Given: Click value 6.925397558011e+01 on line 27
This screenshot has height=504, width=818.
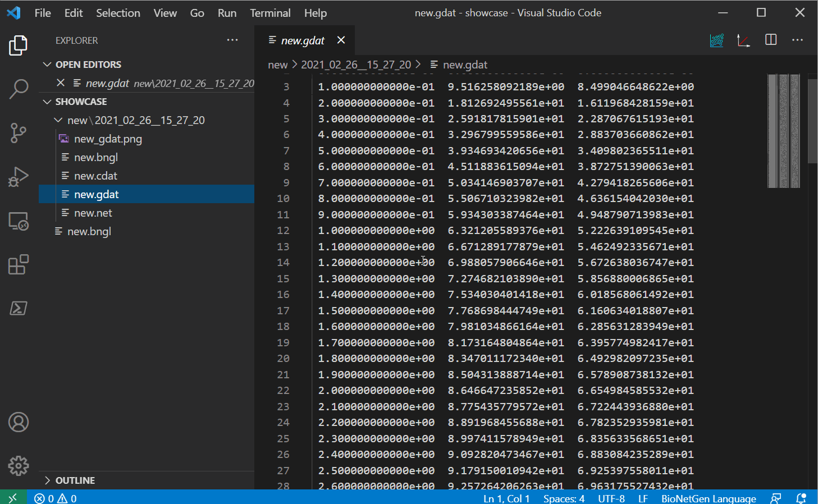Looking at the screenshot, I should point(636,470).
